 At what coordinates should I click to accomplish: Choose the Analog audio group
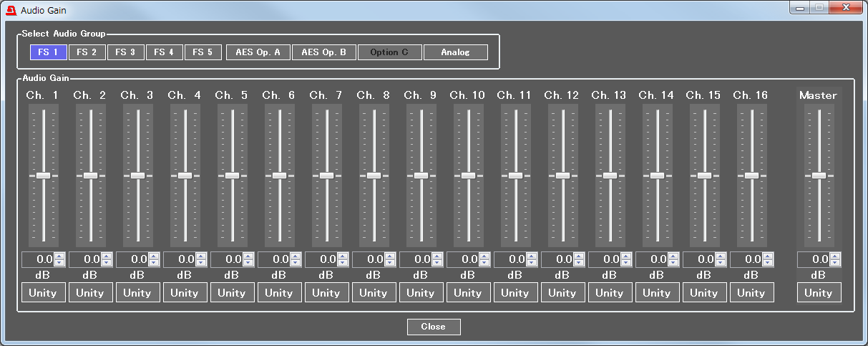pyautogui.click(x=455, y=52)
